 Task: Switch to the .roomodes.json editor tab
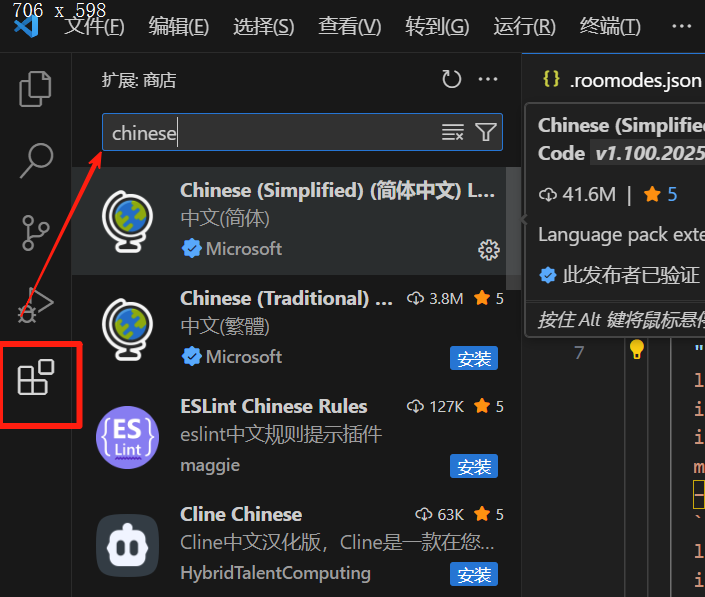click(x=622, y=80)
